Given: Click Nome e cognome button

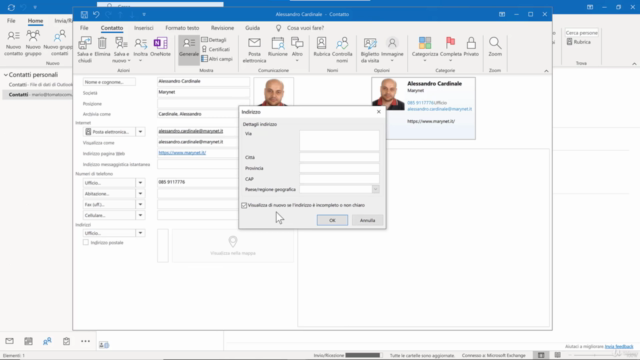Looking at the screenshot, I should [109, 82].
